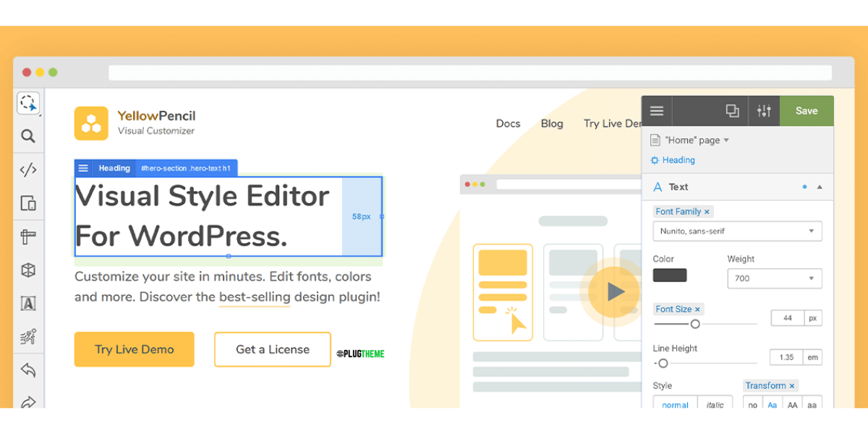Click the line height value field 1.35
The width and height of the screenshot is (868, 434).
click(788, 357)
